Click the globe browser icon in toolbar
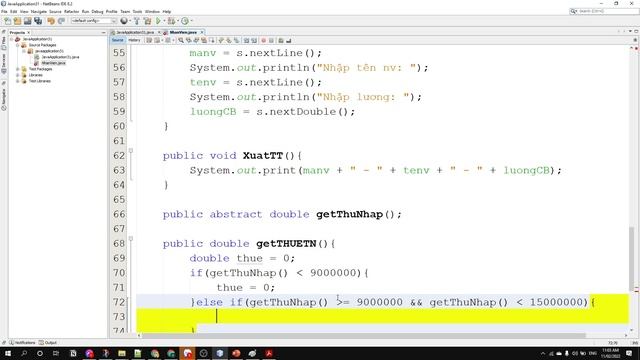 tap(124, 21)
